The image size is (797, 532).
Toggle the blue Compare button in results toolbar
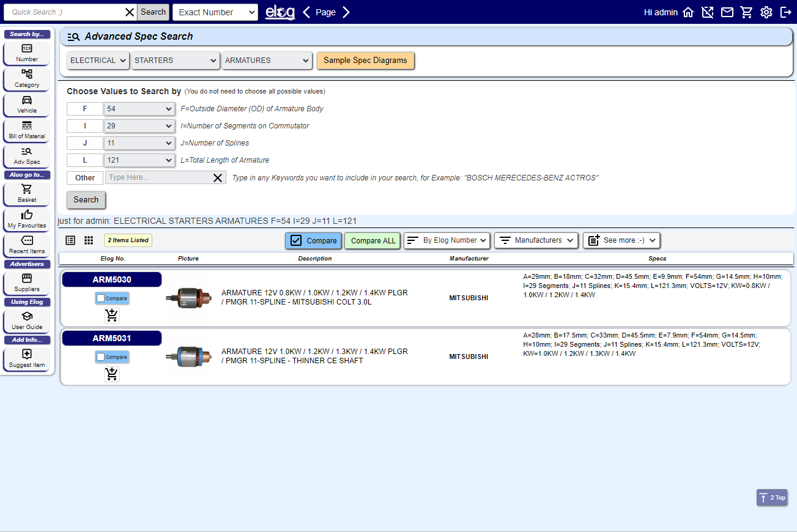click(313, 240)
